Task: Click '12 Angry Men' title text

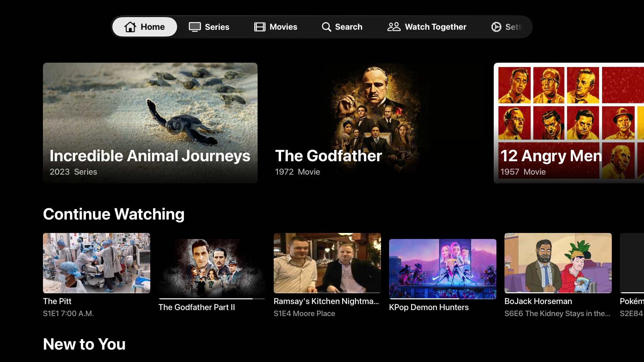Action: pyautogui.click(x=551, y=156)
